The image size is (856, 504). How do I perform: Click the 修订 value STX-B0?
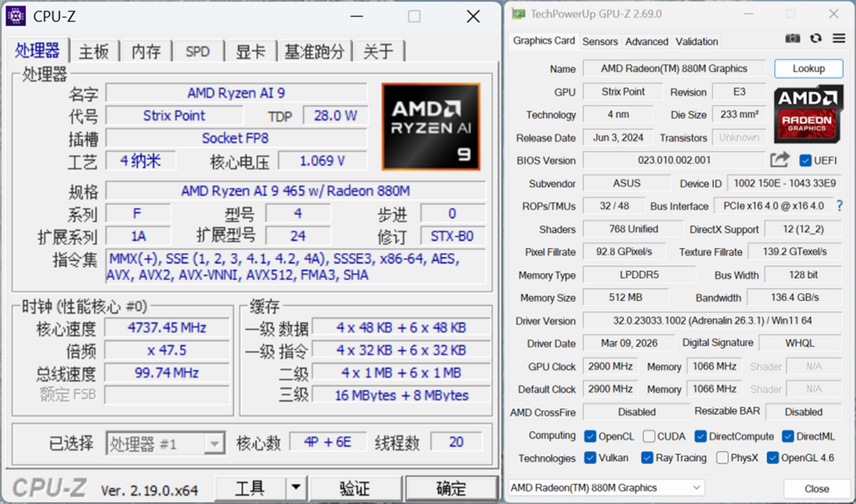click(452, 236)
